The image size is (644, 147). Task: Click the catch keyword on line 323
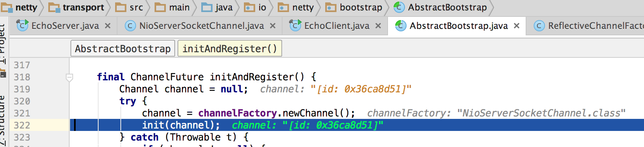[144, 137]
